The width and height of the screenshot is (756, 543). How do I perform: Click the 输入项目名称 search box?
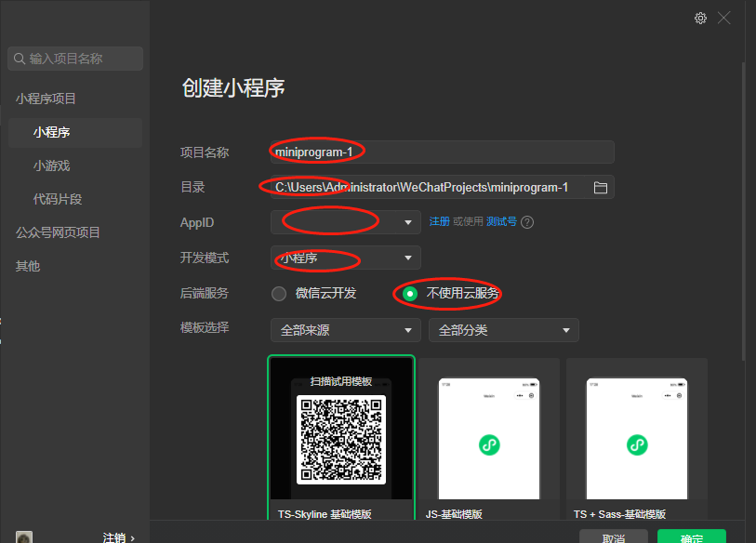click(75, 59)
